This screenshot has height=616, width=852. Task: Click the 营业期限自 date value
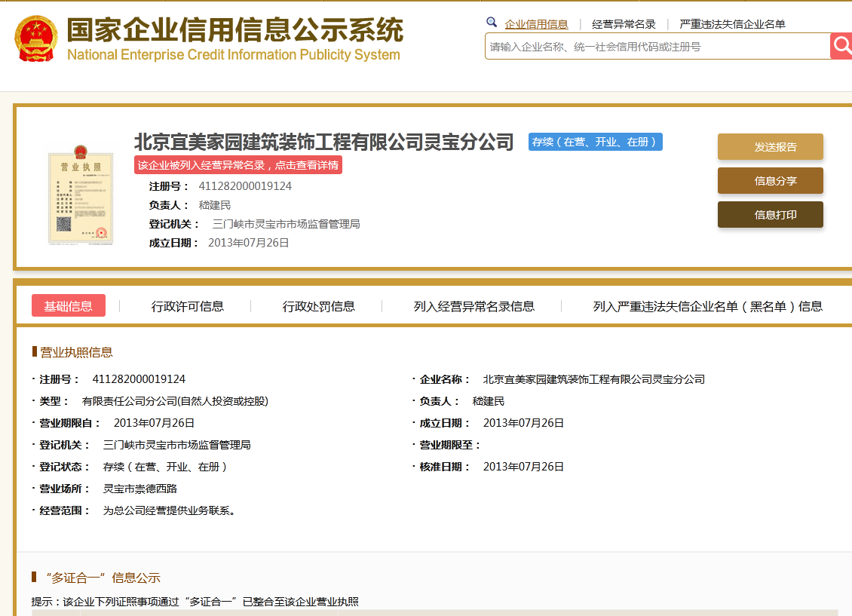pyautogui.click(x=154, y=423)
